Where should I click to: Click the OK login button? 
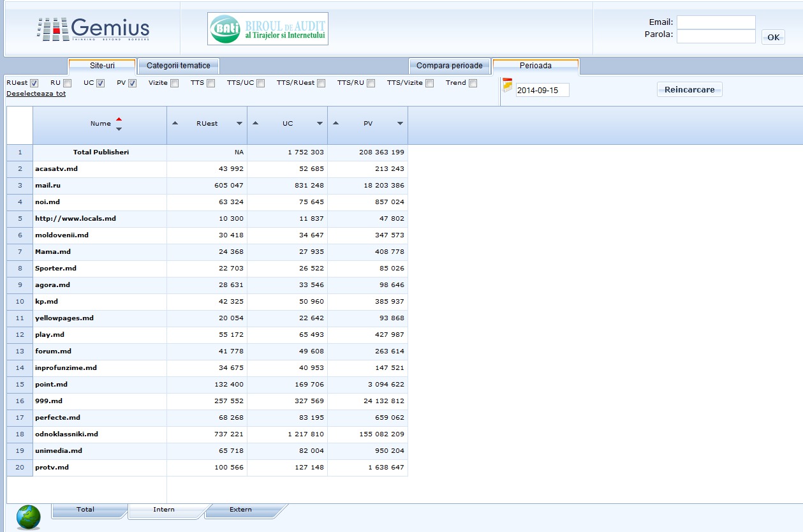(773, 37)
